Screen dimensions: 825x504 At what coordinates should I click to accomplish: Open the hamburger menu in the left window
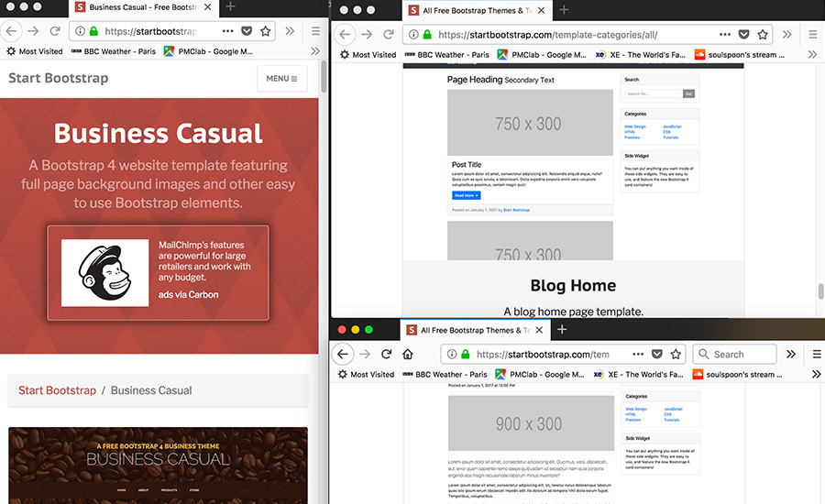tap(315, 31)
